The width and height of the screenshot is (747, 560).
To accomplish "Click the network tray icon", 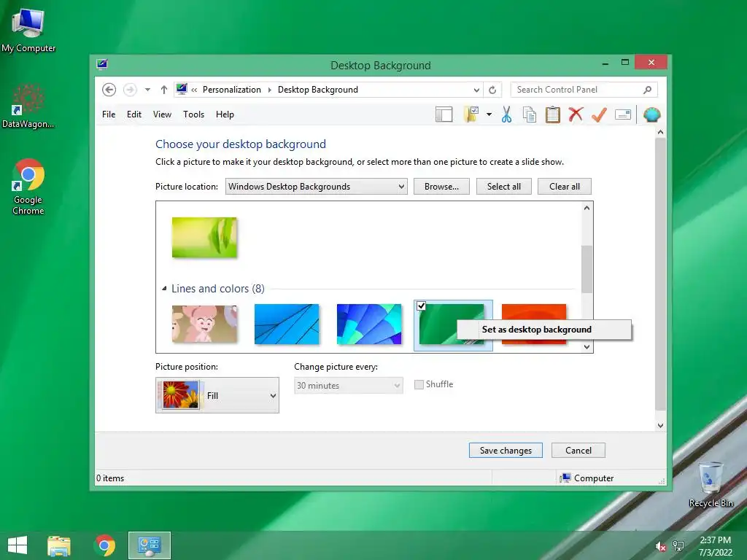I will click(x=678, y=546).
